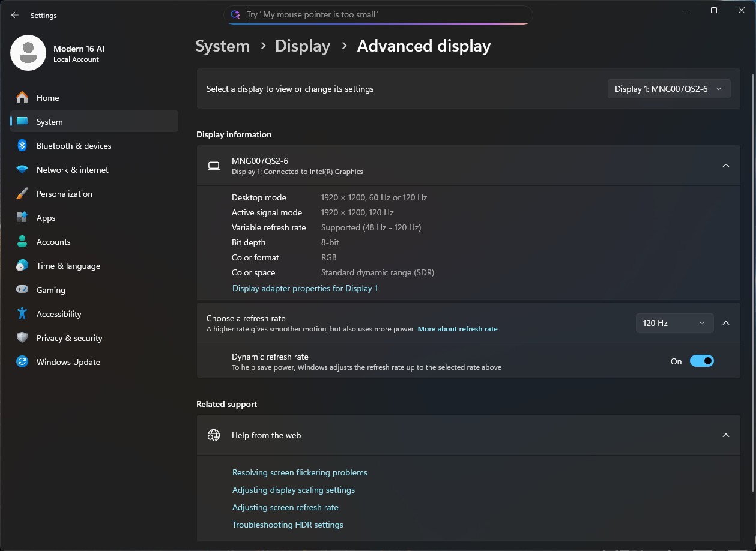
Task: Click the Desktop mode value 1920 × 1200, 60 Hz or 120 Hz
Action: [374, 197]
